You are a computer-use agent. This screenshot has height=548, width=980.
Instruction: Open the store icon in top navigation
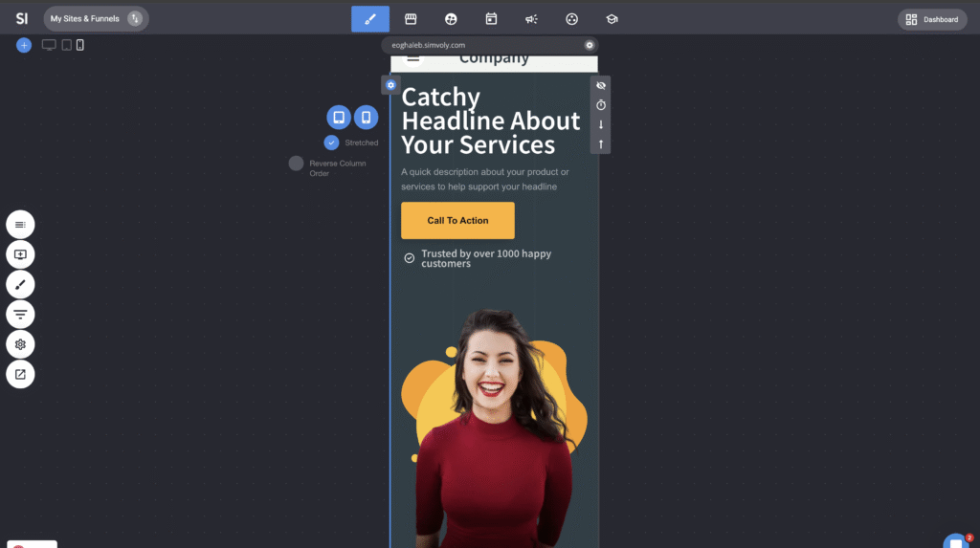click(x=411, y=19)
